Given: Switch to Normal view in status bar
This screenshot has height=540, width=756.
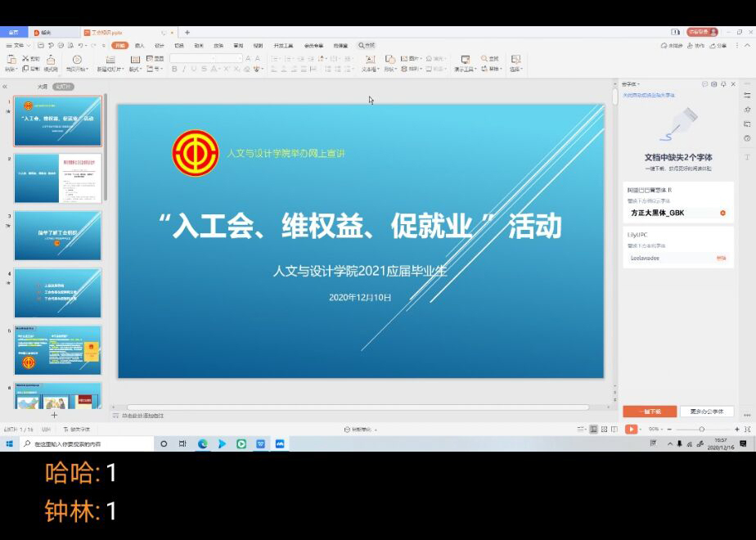Looking at the screenshot, I should [x=593, y=429].
